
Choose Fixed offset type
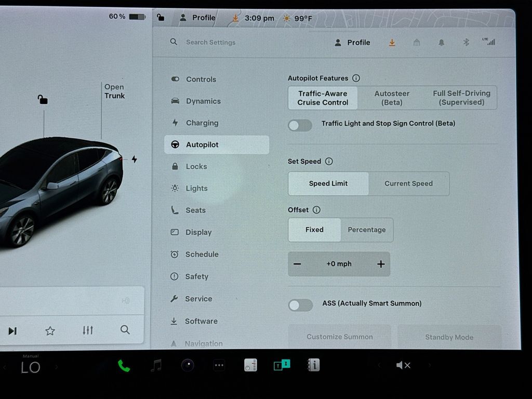(314, 230)
